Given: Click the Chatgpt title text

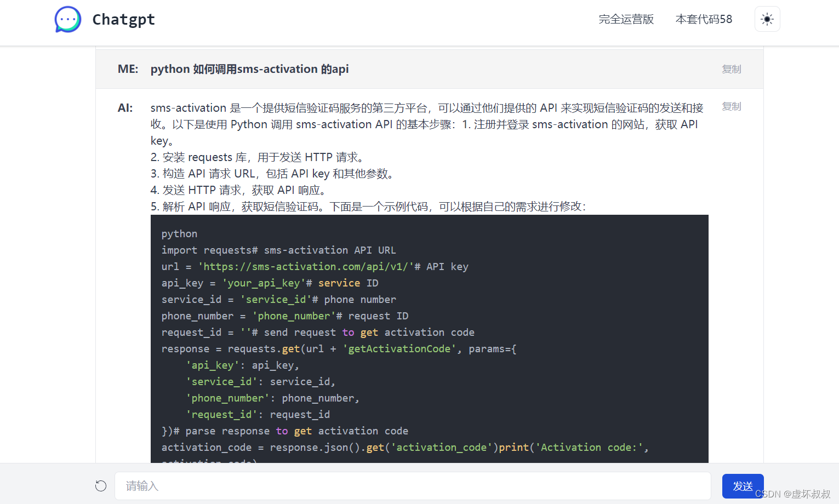Looking at the screenshot, I should click(123, 20).
